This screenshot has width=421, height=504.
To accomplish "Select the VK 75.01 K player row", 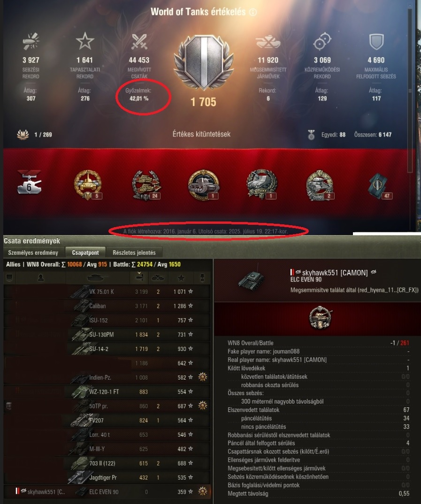I will click(107, 291).
